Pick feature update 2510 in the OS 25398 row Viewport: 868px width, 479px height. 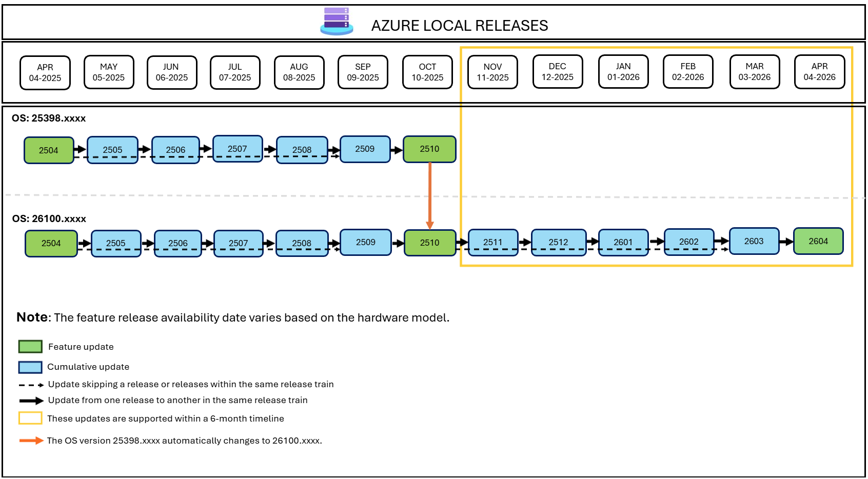[x=429, y=149]
